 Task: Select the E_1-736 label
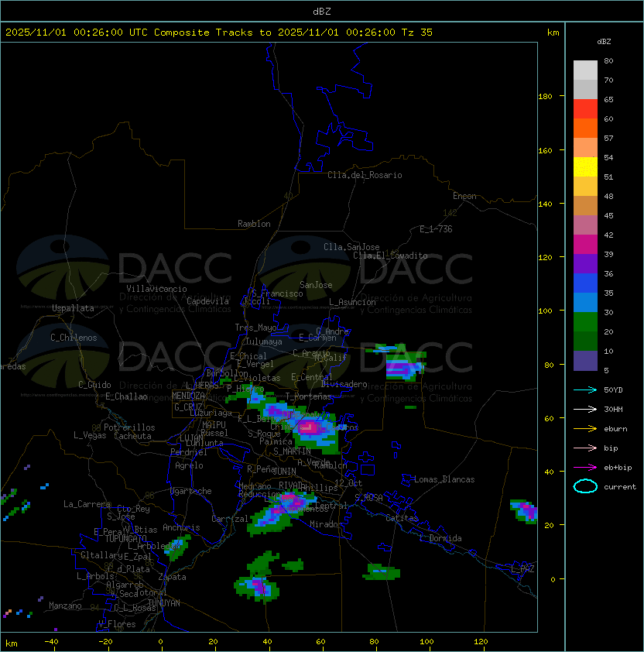[x=436, y=229]
